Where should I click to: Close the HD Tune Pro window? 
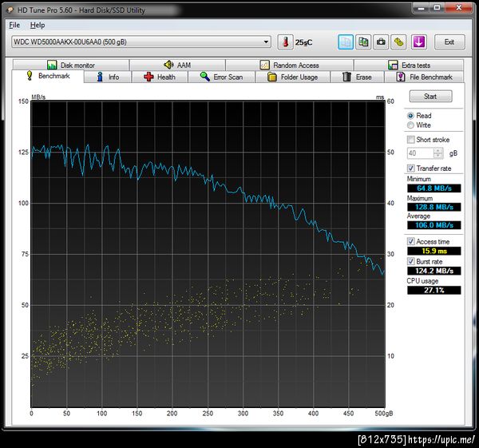458,8
